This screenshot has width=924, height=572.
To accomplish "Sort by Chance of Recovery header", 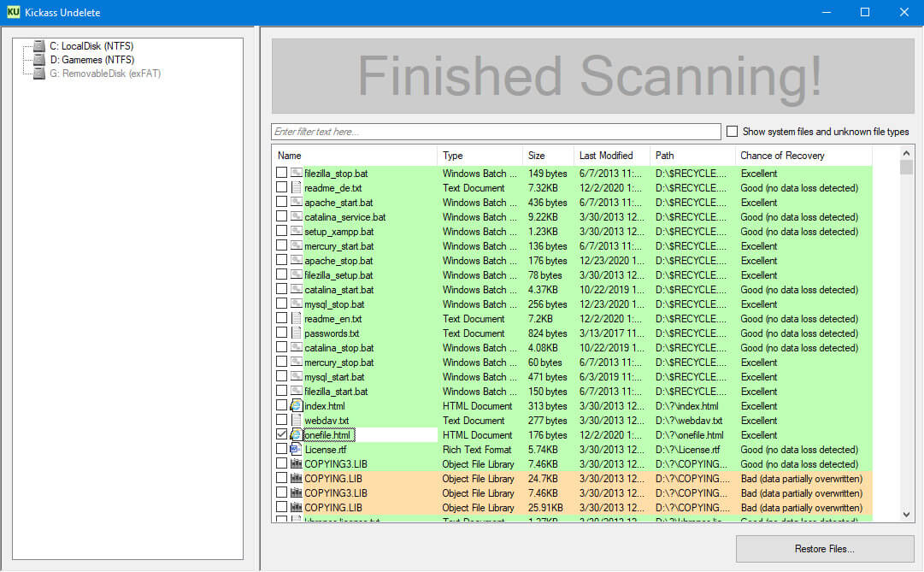I will [x=803, y=156].
